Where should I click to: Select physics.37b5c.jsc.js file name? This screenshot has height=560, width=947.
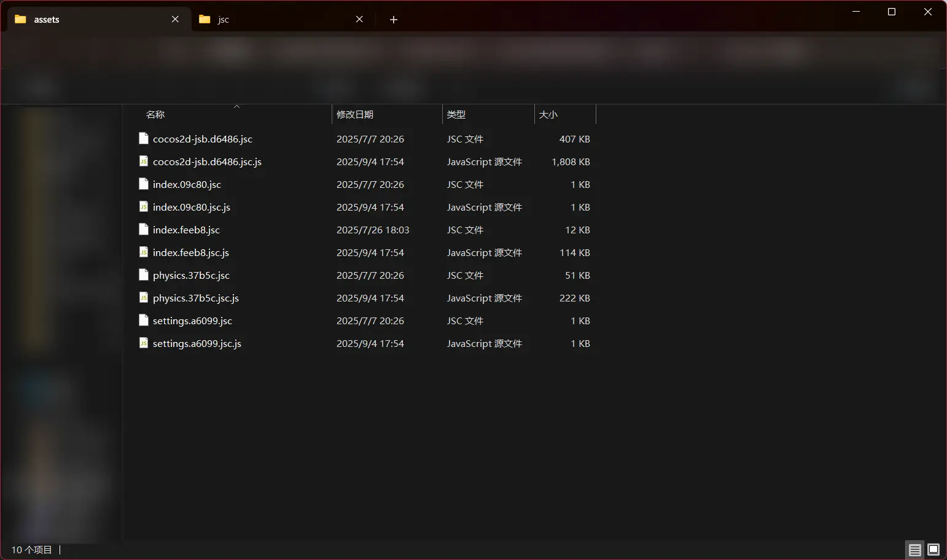(195, 298)
